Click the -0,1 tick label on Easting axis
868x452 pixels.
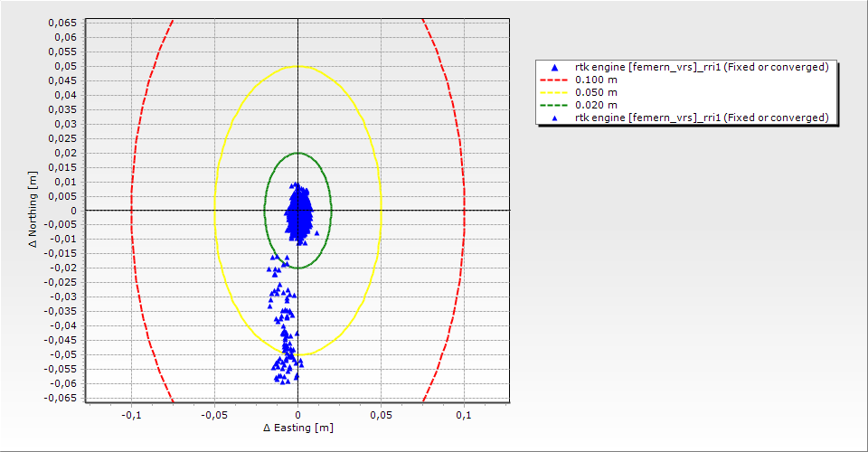[x=131, y=415]
